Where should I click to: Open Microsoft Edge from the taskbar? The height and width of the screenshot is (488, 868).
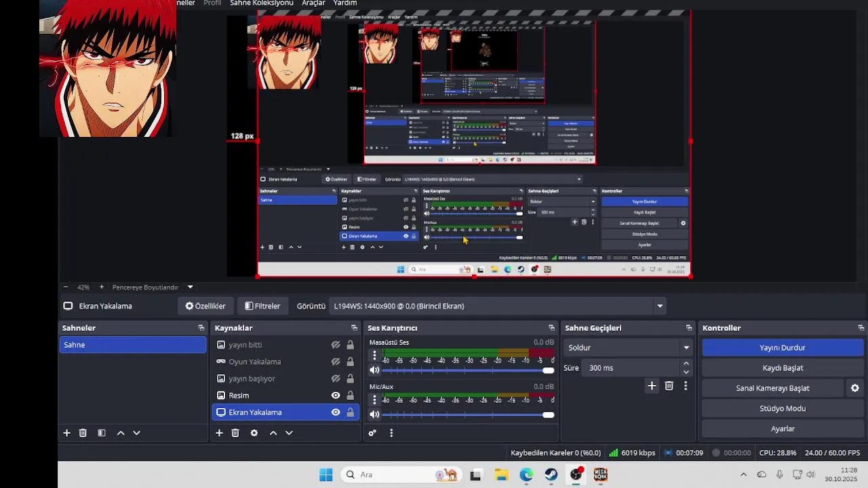(526, 474)
